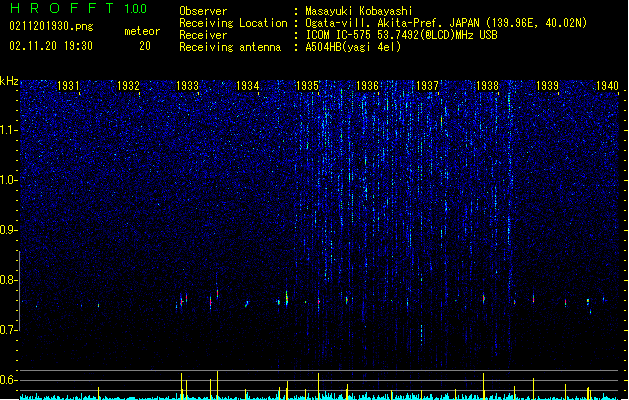Select the file name 0211201930.png
Image resolution: width=629 pixels, height=400 pixels.
coord(51,26)
